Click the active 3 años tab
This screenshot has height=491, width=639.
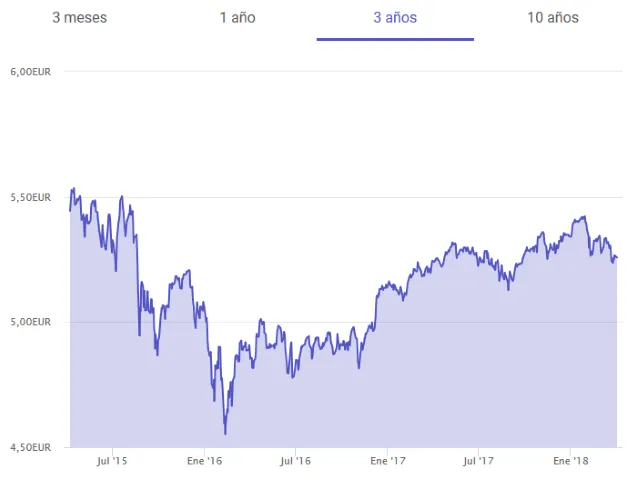coord(395,18)
